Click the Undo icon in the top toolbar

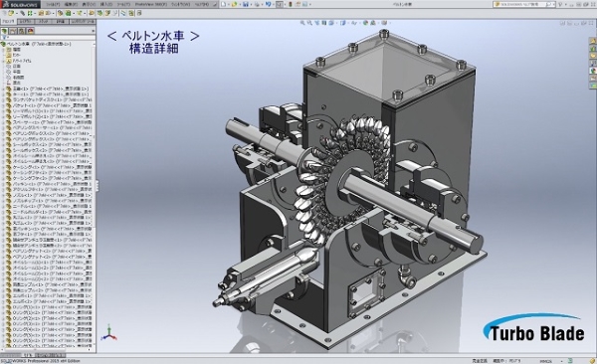[x=269, y=4]
